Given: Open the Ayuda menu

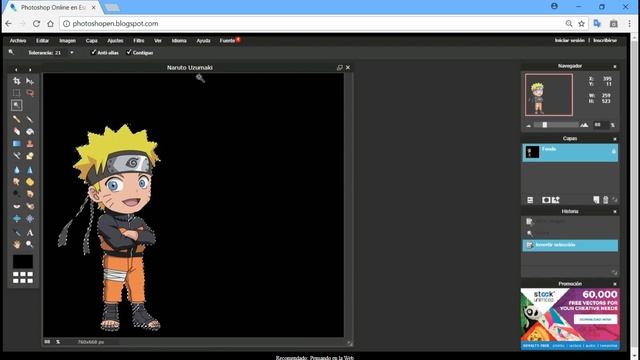Looking at the screenshot, I should pyautogui.click(x=203, y=40).
